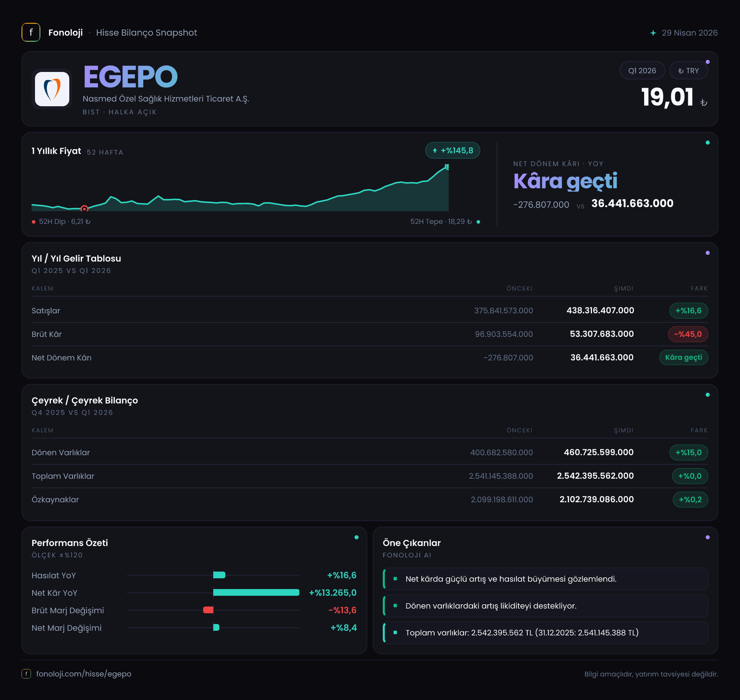The image size is (740, 700).
Task: Click the Yıl / Yıl Gelir Tablosu heading
Action: [76, 259]
